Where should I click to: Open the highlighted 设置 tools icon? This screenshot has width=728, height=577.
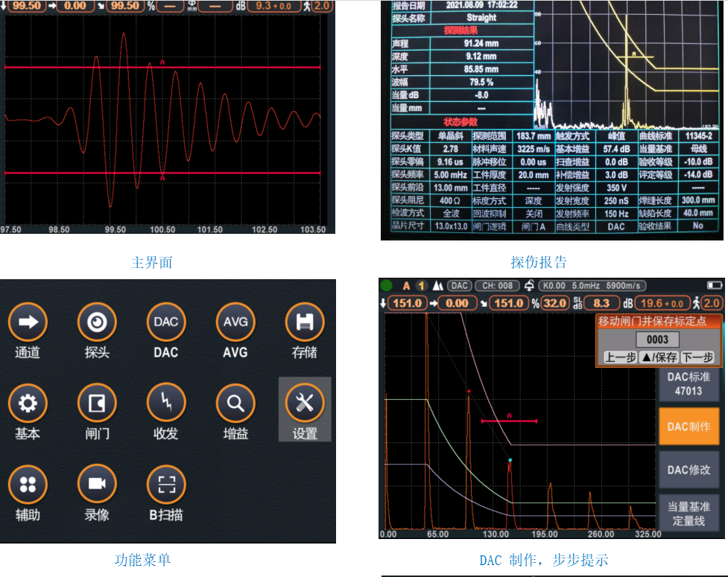pos(304,404)
